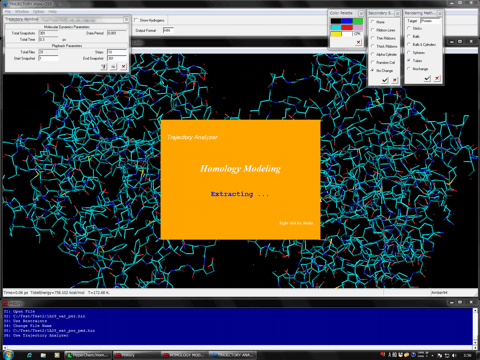Click the Trajectory Window title-bar button

tap(126, 19)
